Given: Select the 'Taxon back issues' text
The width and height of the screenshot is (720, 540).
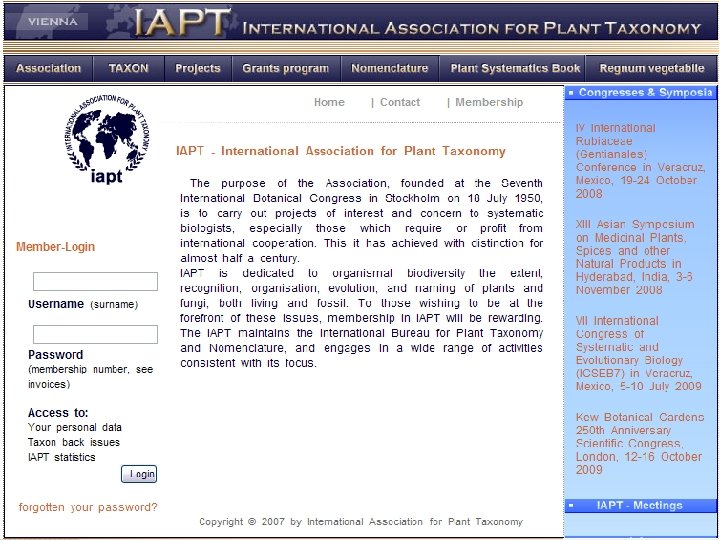Looking at the screenshot, I should tap(74, 443).
